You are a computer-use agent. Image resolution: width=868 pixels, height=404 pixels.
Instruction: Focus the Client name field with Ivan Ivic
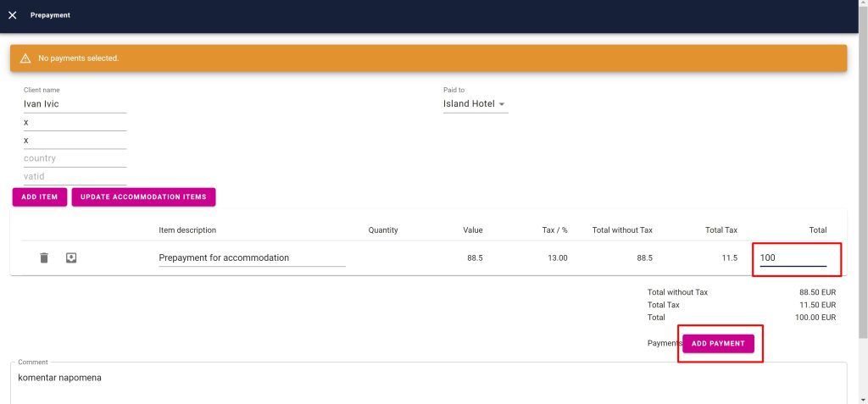(75, 104)
